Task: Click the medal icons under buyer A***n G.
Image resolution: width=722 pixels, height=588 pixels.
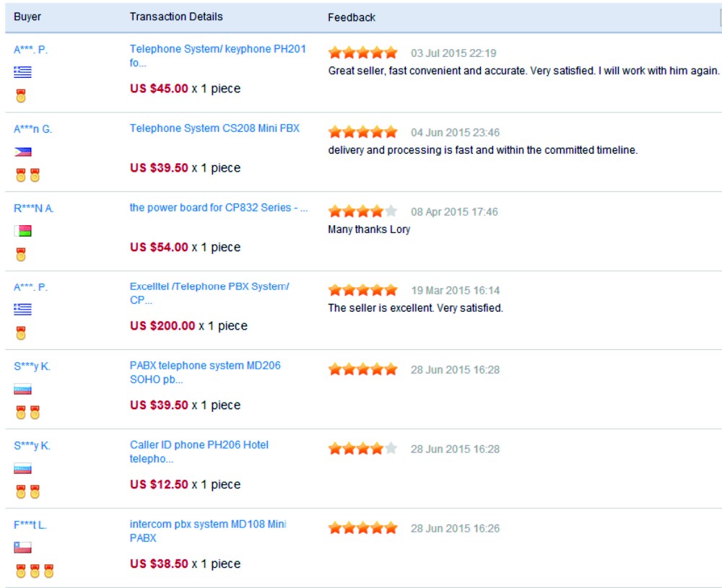Action: click(x=27, y=175)
